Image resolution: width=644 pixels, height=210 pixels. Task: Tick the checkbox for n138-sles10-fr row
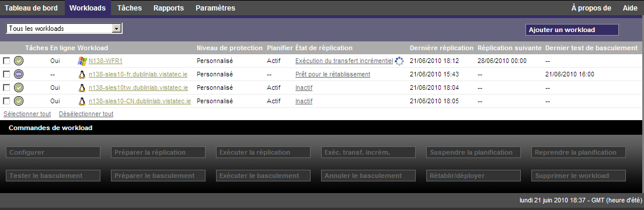(x=6, y=74)
